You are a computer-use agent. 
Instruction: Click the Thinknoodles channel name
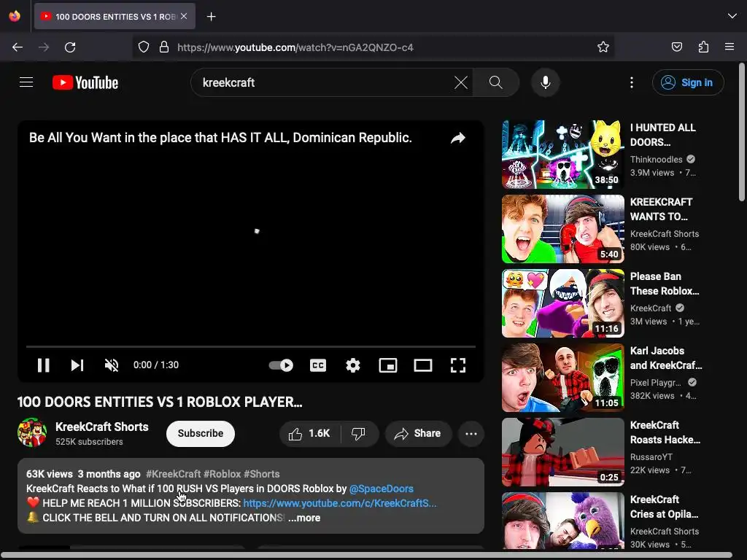point(656,160)
